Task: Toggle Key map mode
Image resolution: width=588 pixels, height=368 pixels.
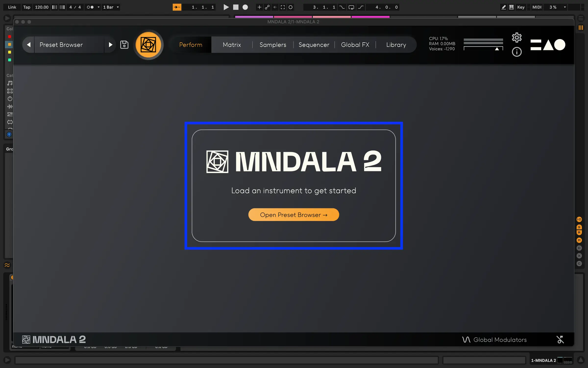Action: coord(521,7)
